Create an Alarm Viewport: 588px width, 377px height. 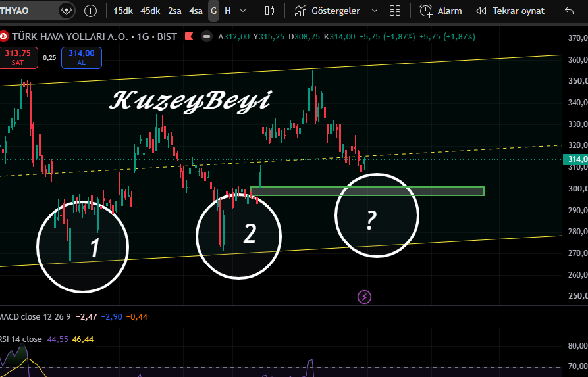point(441,11)
